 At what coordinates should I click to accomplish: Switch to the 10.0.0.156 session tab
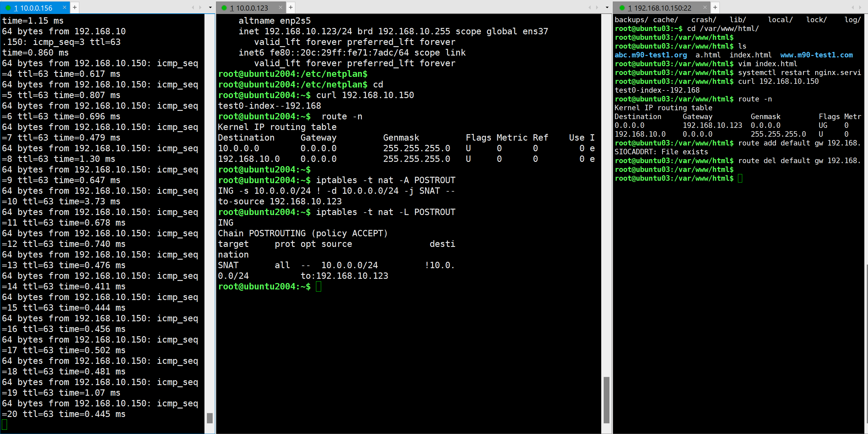click(x=33, y=7)
